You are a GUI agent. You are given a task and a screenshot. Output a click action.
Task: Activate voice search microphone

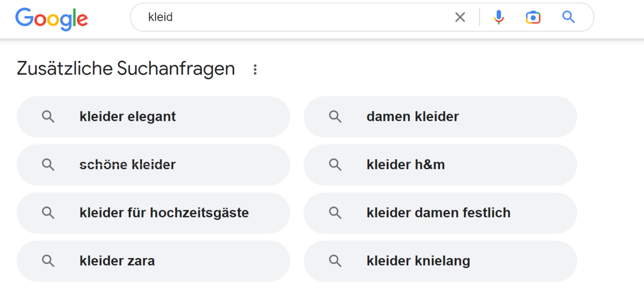499,17
